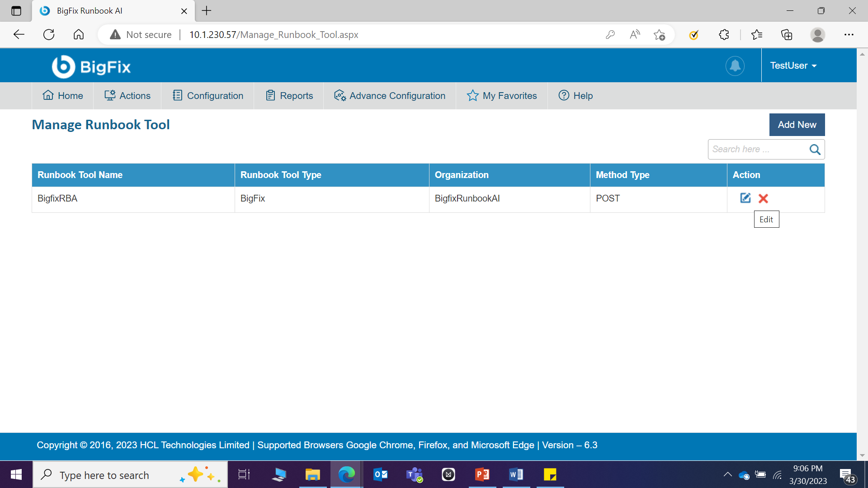The width and height of the screenshot is (868, 488).
Task: Open the browser profile avatar icon
Action: tap(817, 35)
